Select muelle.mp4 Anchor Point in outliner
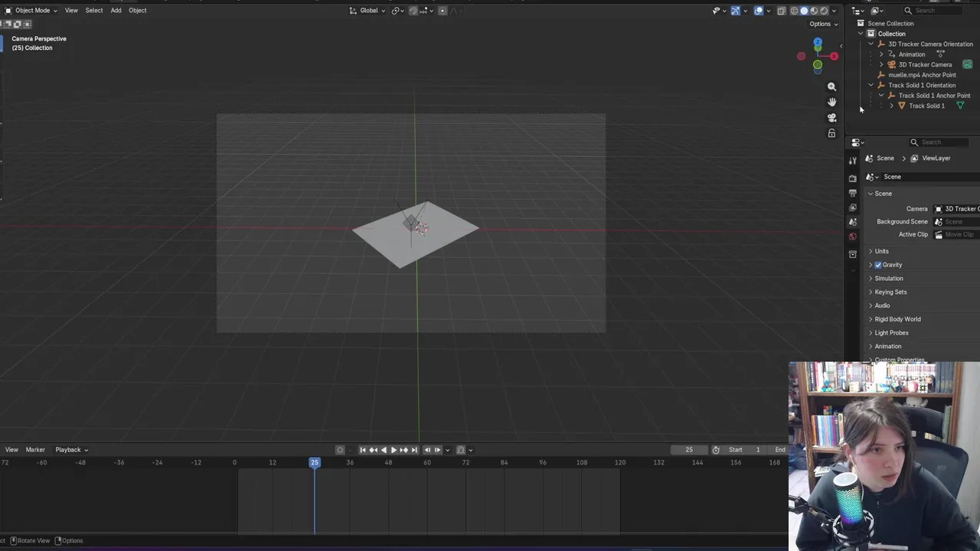 tap(922, 75)
